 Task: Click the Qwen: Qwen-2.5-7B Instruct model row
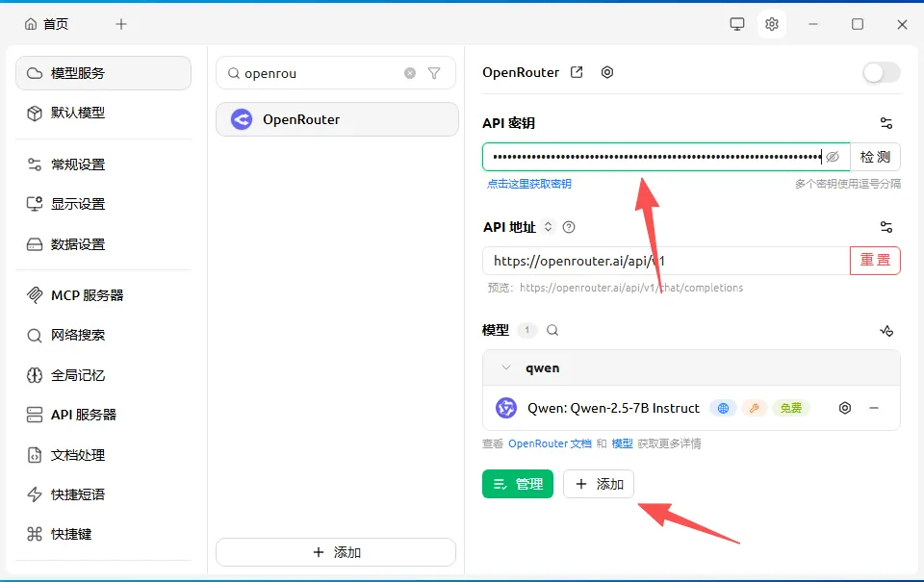691,408
